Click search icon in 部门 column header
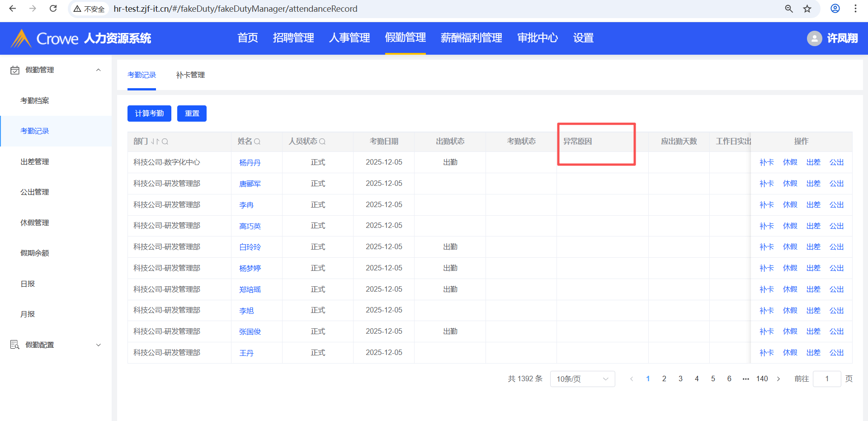The height and width of the screenshot is (421, 868). (x=165, y=142)
